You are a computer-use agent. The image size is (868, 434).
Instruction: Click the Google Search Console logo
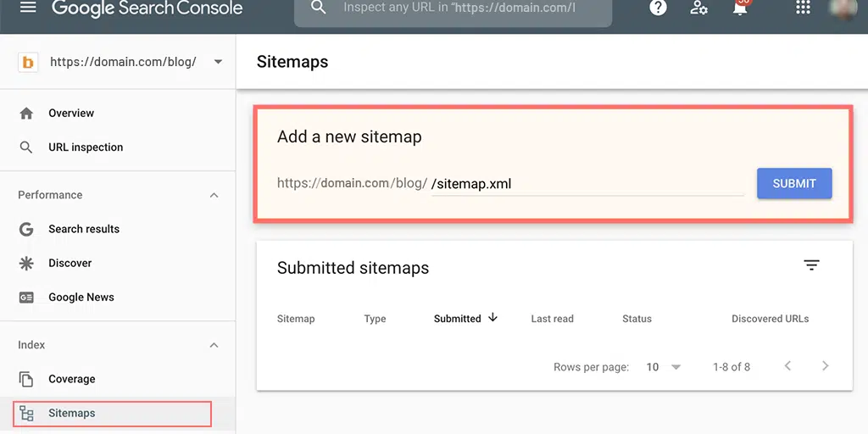147,8
